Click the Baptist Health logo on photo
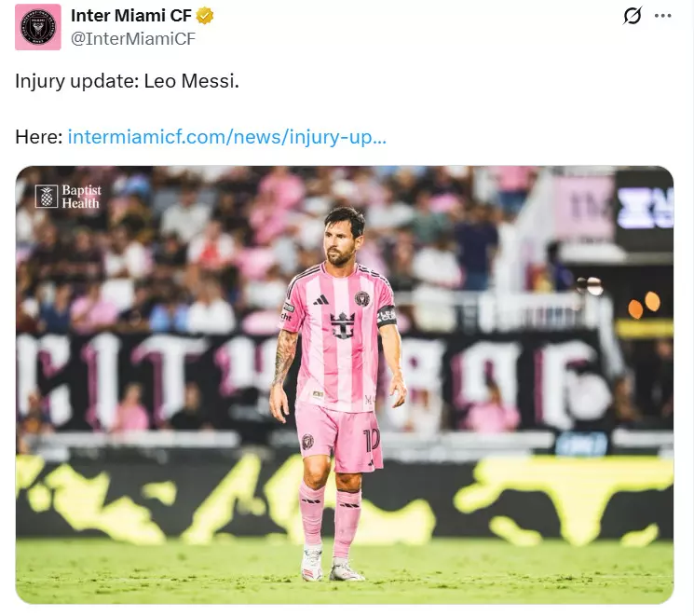 (x=69, y=197)
